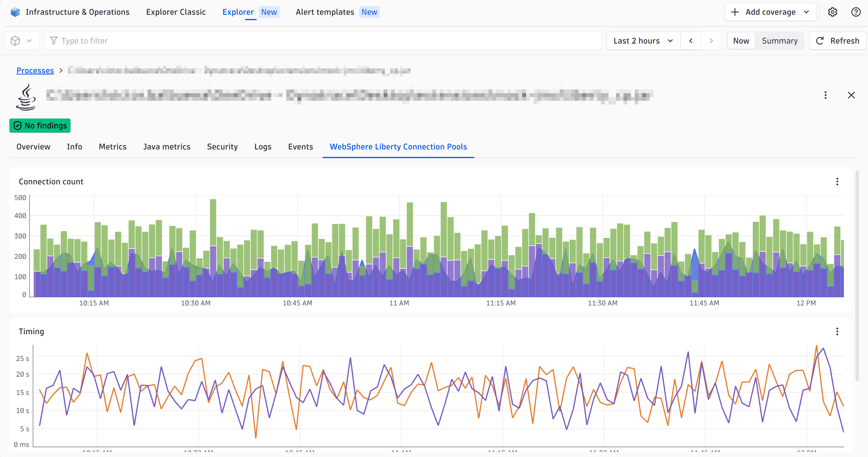Open process more-actions kebab menu
The width and height of the screenshot is (868, 457).
pyautogui.click(x=826, y=95)
